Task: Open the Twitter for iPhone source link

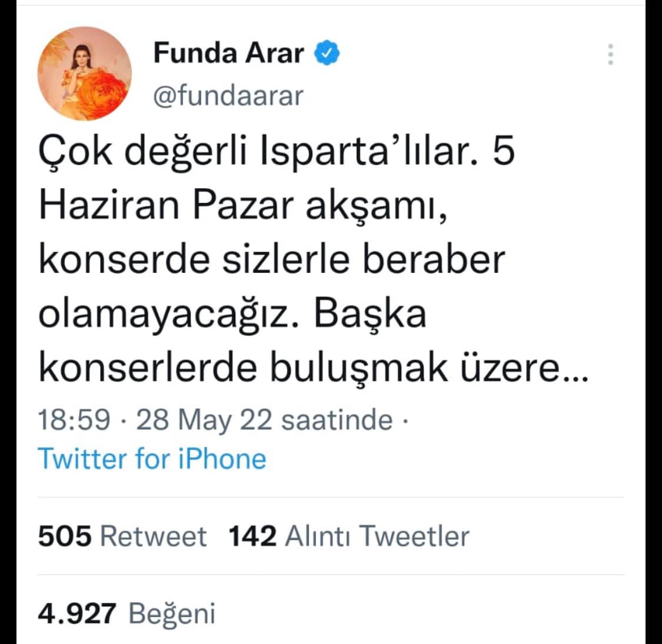Action: [x=152, y=458]
